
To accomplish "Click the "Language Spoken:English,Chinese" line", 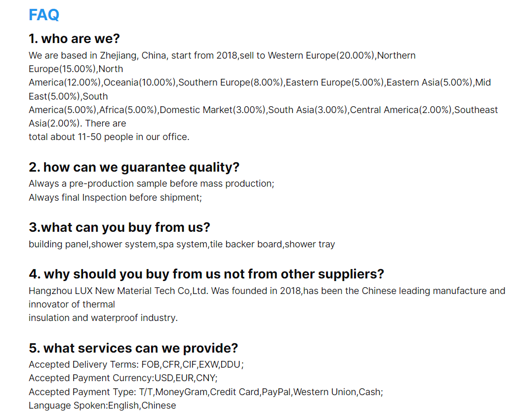I will click(102, 405).
